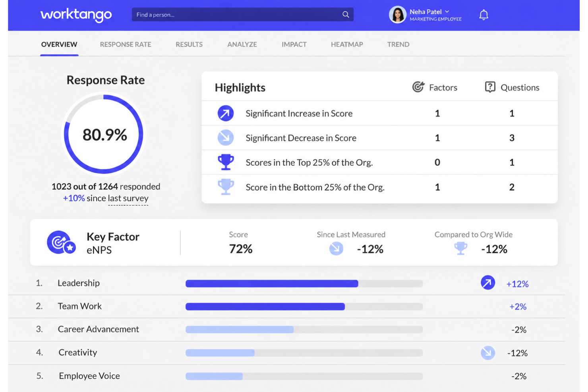Click Questions count 3 for Significant Decrease
Screen dimensions: 588x392
(x=512, y=138)
